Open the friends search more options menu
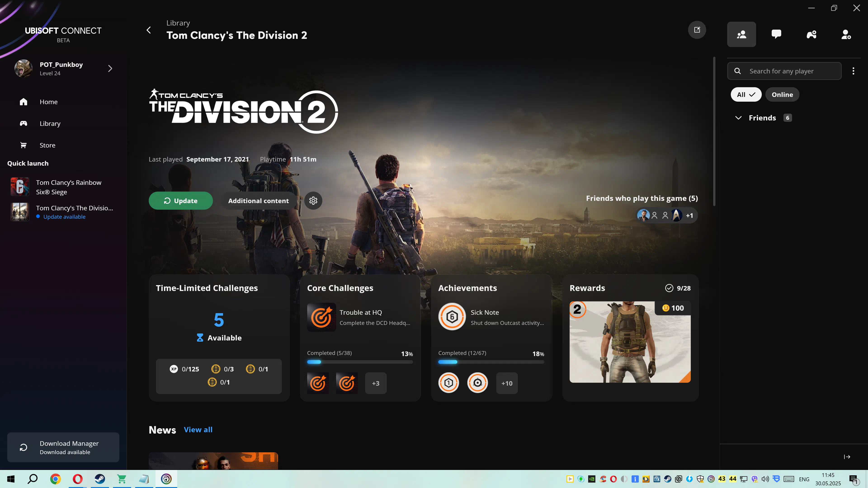The width and height of the screenshot is (868, 488). [x=853, y=71]
